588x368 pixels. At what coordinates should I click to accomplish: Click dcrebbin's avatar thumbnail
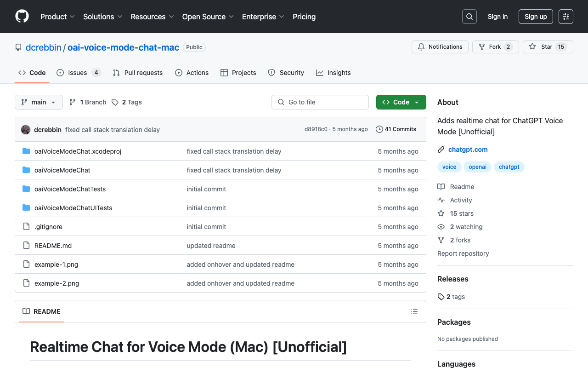point(26,129)
